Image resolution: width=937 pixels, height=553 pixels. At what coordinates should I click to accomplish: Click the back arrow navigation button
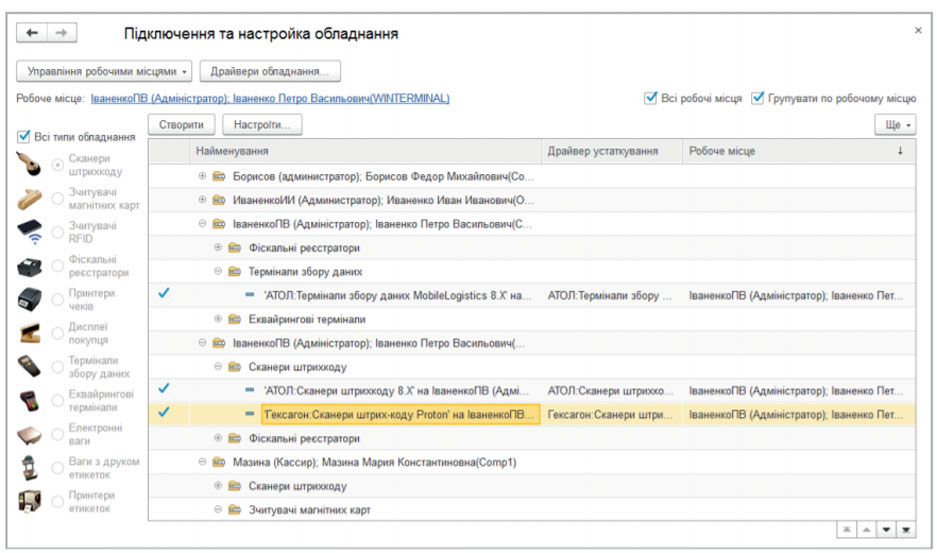pos(32,33)
